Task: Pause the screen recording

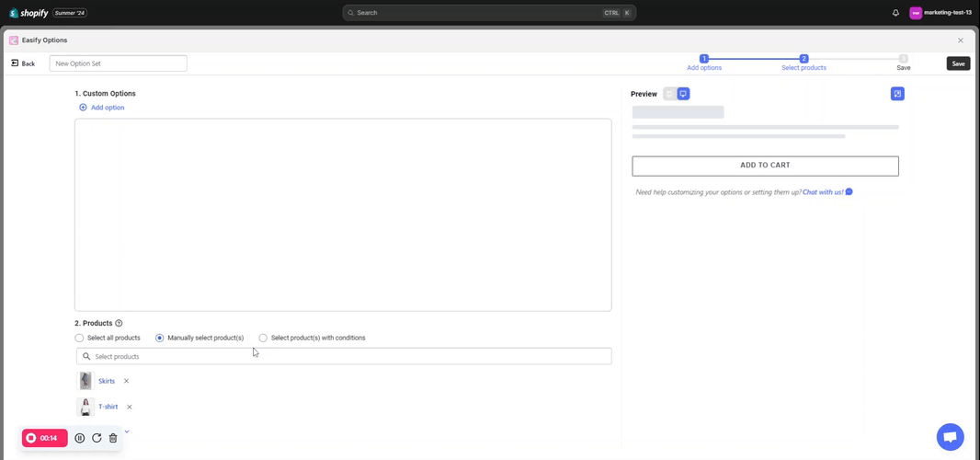Action: point(80,438)
